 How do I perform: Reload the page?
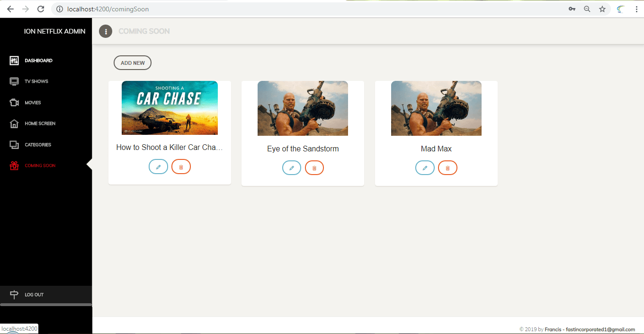click(40, 9)
